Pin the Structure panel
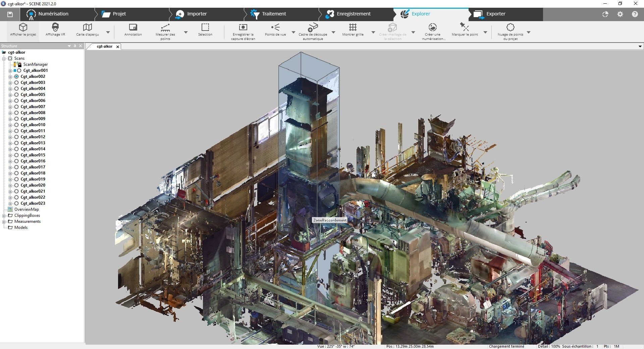Screen dimensions: 644x349 point(75,46)
